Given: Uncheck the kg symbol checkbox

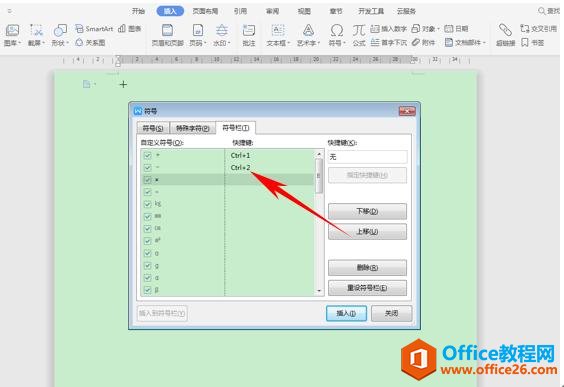Looking at the screenshot, I should (x=147, y=204).
